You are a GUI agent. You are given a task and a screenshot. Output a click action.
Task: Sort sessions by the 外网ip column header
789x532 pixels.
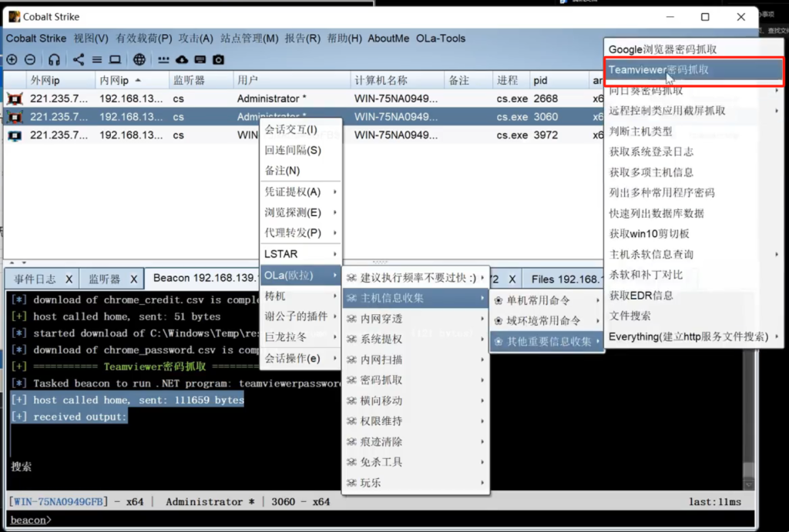pyautogui.click(x=60, y=80)
